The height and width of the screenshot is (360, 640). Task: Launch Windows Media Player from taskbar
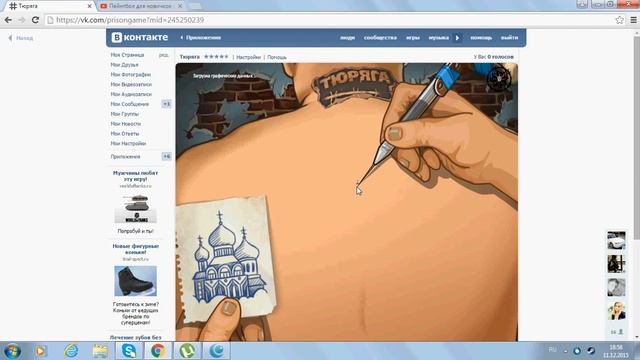point(40,351)
